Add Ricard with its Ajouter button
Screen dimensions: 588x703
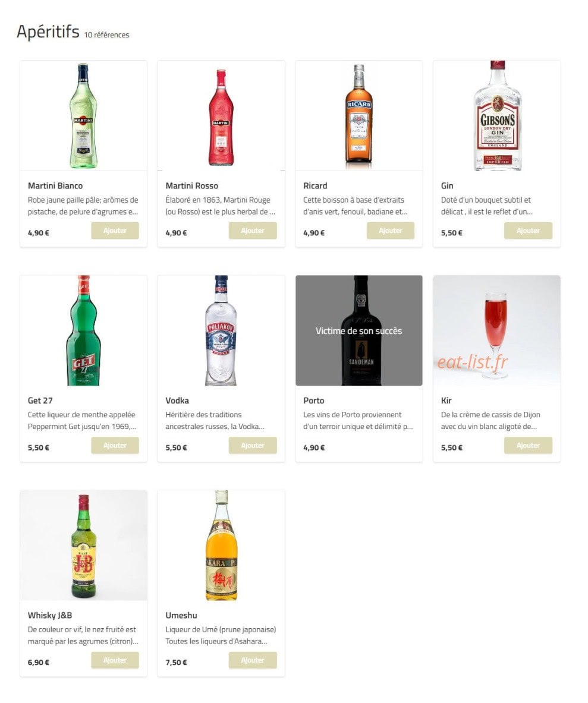[390, 231]
